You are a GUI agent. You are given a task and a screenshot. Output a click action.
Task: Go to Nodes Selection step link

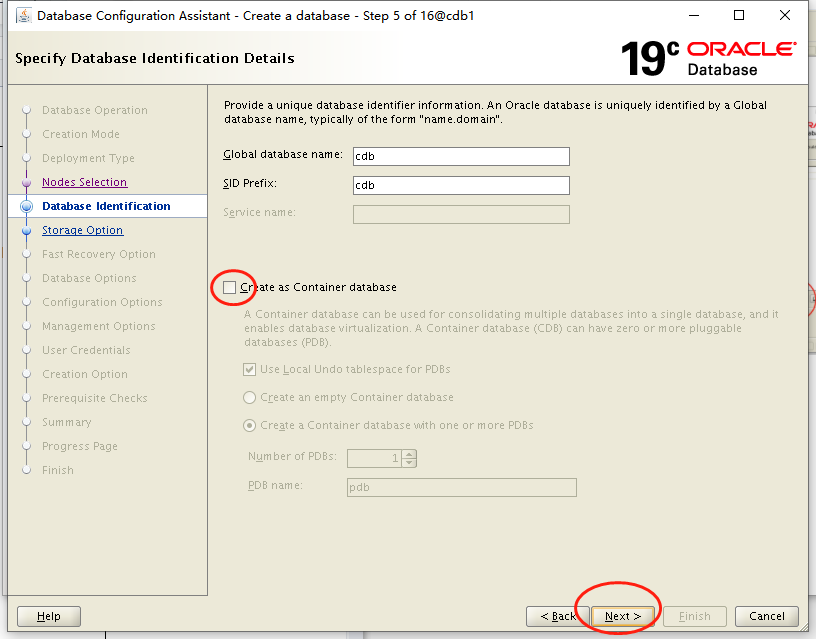tap(84, 182)
